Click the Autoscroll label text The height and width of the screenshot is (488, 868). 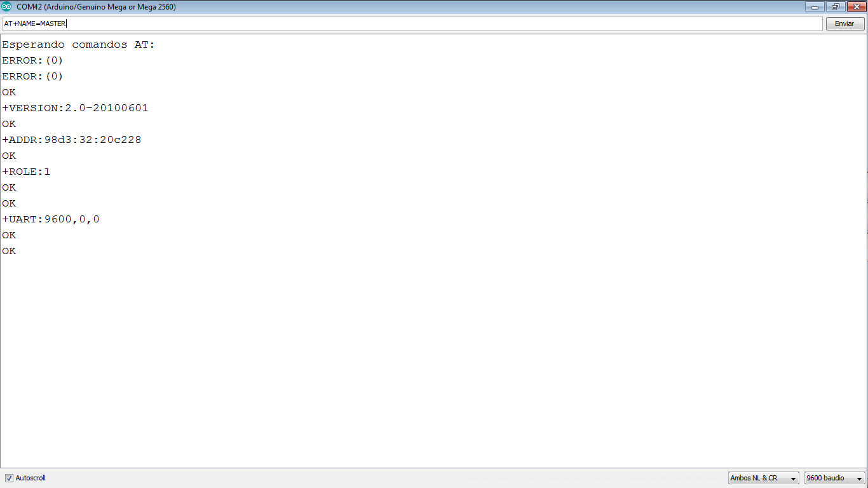tap(31, 478)
